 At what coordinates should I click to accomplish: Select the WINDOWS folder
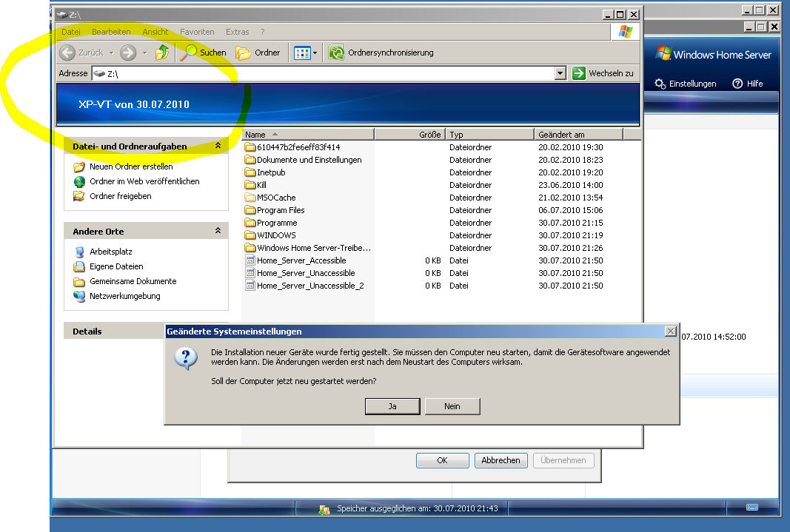(x=270, y=235)
